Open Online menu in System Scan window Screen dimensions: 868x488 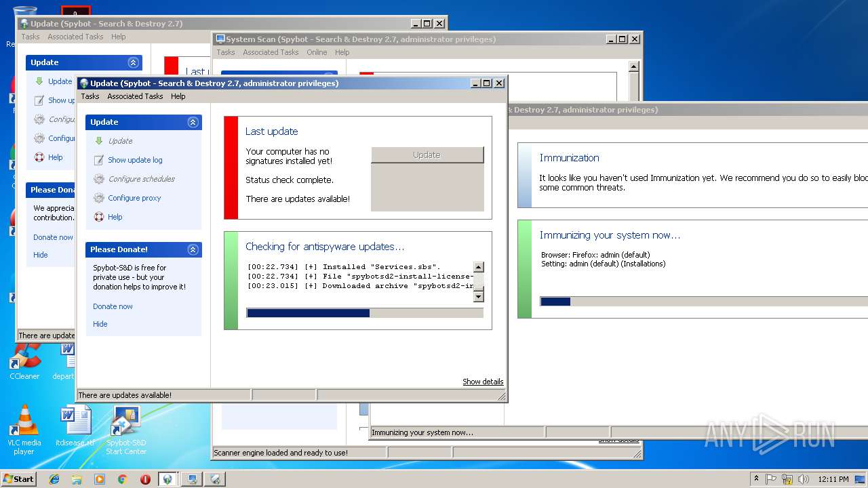click(x=317, y=52)
